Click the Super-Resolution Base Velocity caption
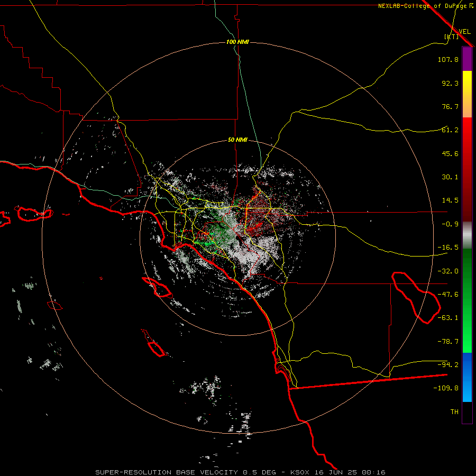This screenshot has height=476, width=476. pyautogui.click(x=241, y=472)
